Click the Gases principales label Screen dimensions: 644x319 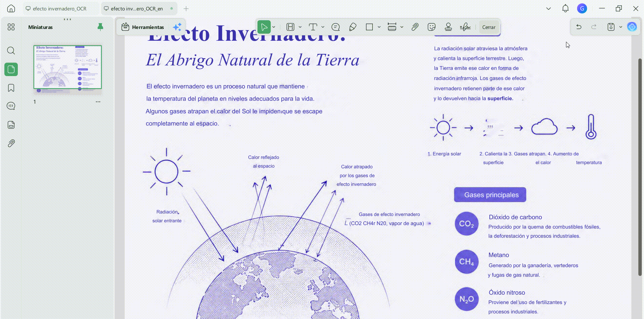pos(490,195)
